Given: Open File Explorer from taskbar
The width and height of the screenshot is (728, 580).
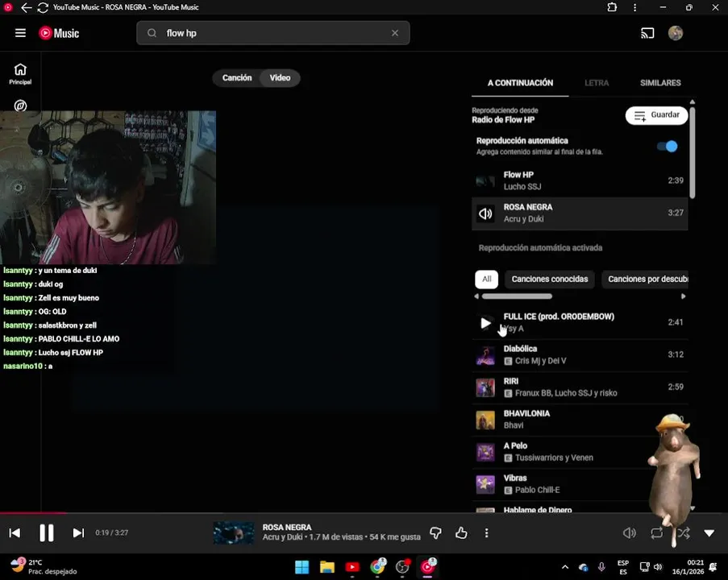Looking at the screenshot, I should tap(327, 566).
